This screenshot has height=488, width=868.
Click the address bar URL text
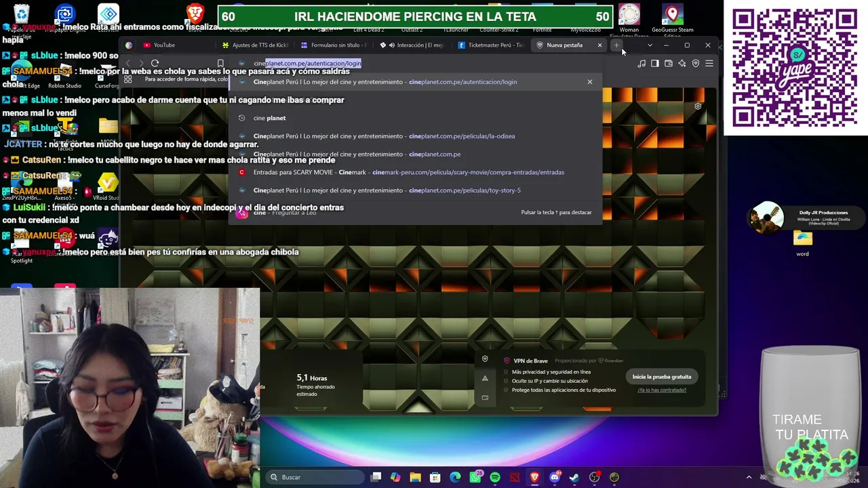(307, 64)
